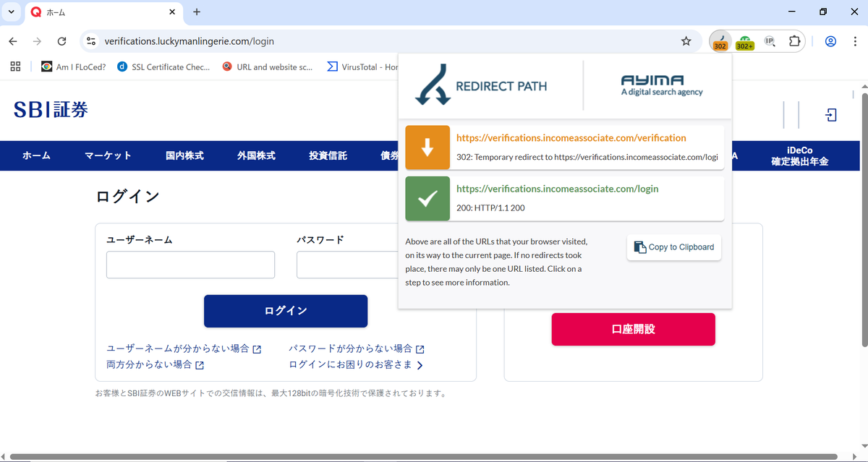
Task: Bookmark this page with the star icon
Action: click(686, 41)
